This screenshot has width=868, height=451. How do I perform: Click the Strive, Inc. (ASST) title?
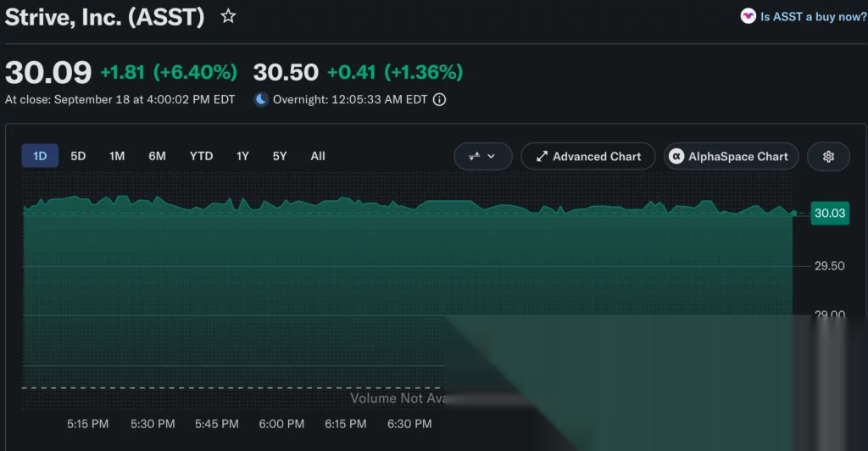coord(104,17)
